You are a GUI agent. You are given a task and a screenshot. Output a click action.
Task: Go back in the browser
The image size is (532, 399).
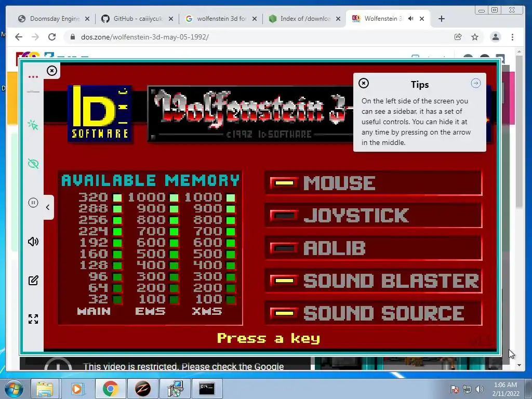pyautogui.click(x=19, y=37)
